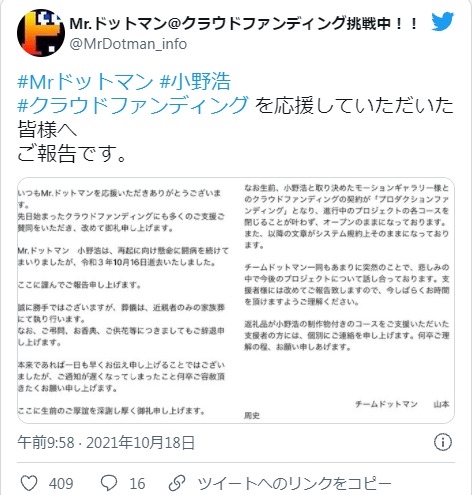This screenshot has height=495, width=472.
Task: Click the tweet date 2021年10月18日
Action: pos(140,443)
